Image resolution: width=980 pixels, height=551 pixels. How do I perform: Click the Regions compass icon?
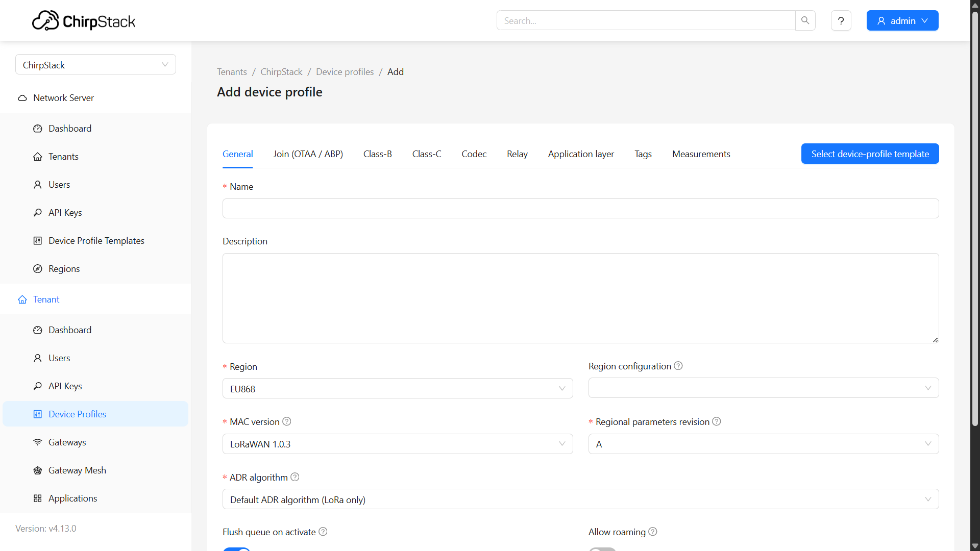[38, 269]
